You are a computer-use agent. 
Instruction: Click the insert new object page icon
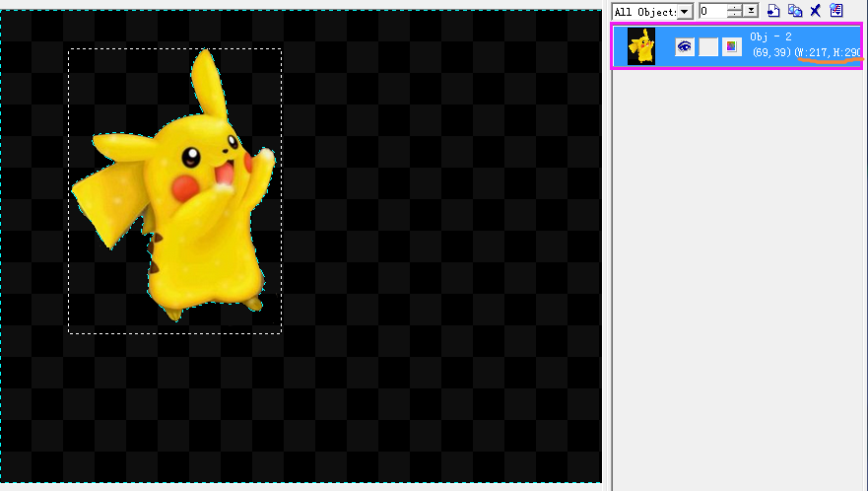[x=773, y=11]
